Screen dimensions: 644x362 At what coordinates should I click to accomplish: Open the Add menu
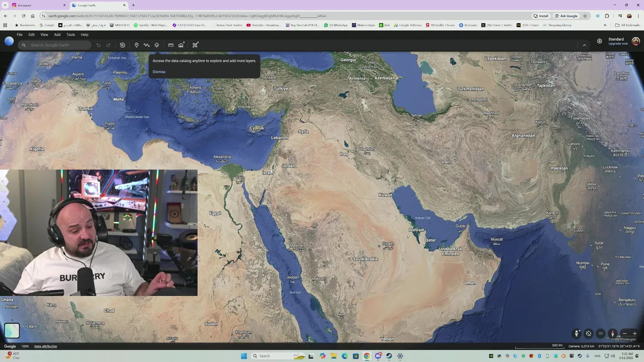point(57,35)
